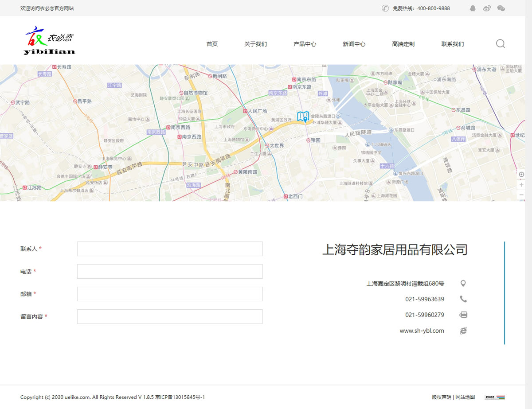This screenshot has width=532, height=409.
Task: Click the 人民路隧道 label on map
Action: [x=359, y=132]
